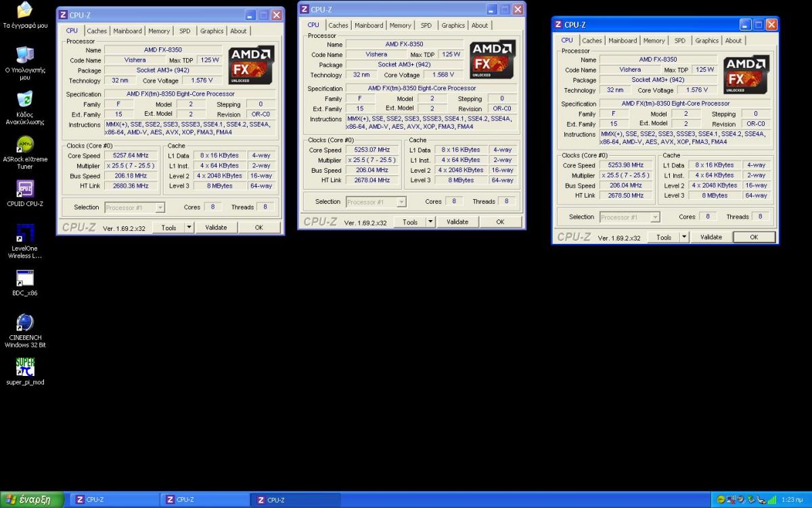Click the network monitor tray icon with red X
812x508 pixels.
pos(731,500)
